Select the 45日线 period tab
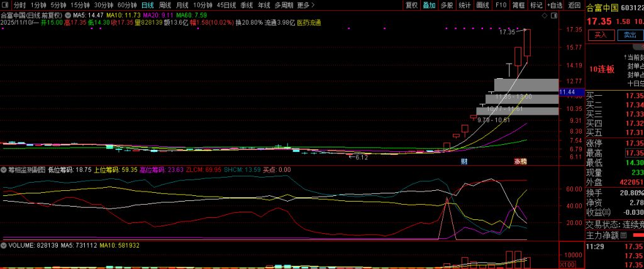 point(226,5)
